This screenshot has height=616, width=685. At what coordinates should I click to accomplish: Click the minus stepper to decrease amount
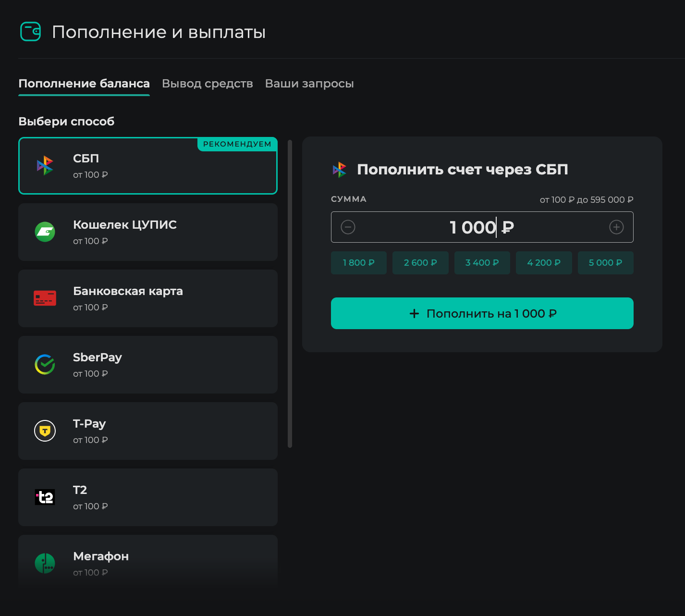pos(348,227)
